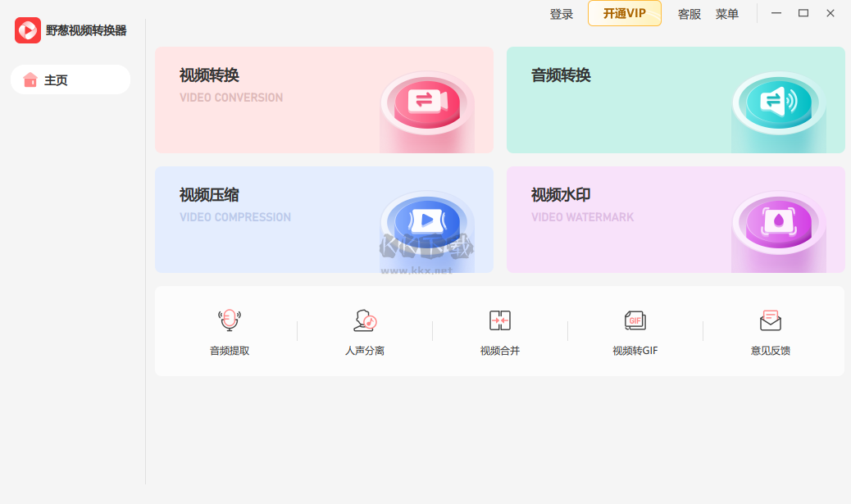Open the 菜单 menu
This screenshot has width=851, height=504.
point(727,14)
